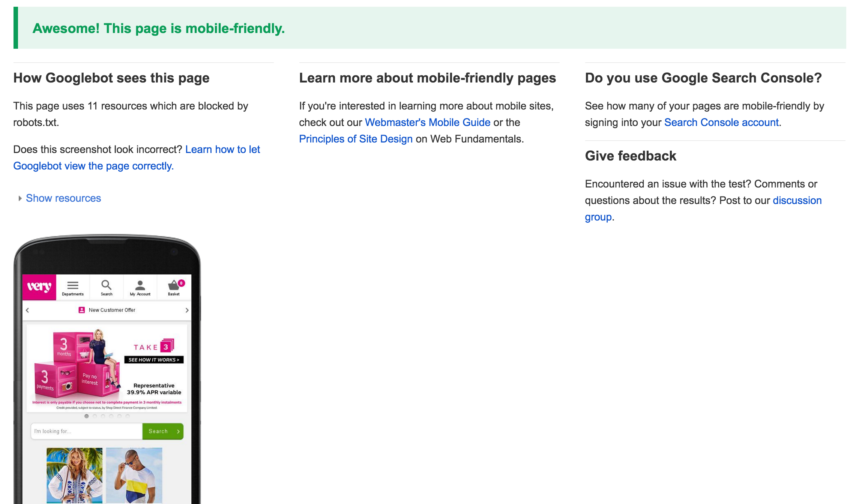The width and height of the screenshot is (850, 504).
Task: Click the right arrow on offer bar
Action: [187, 310]
